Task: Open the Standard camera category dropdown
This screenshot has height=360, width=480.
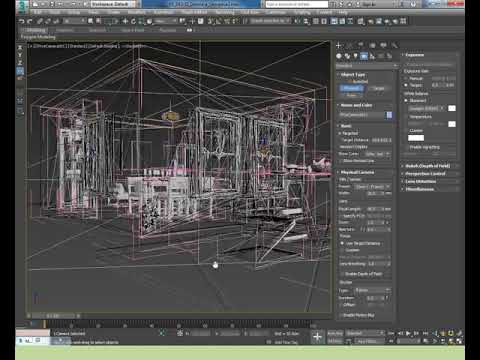Action: point(367,66)
